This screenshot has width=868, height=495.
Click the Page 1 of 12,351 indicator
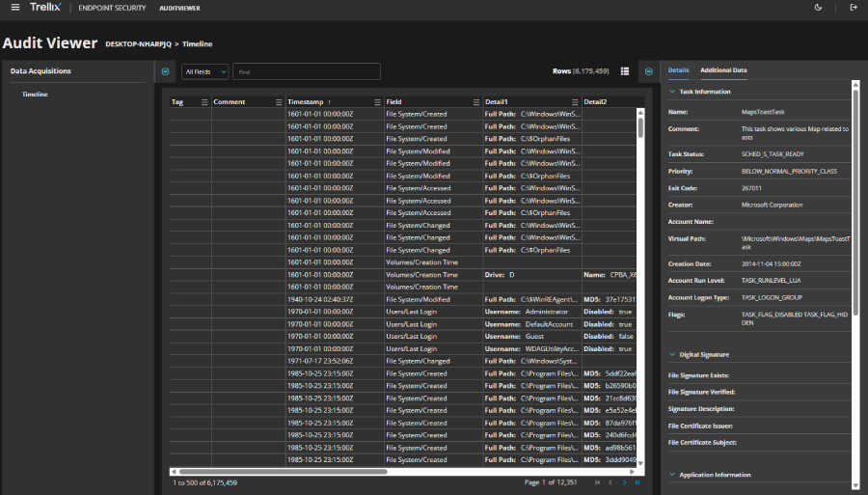551,482
